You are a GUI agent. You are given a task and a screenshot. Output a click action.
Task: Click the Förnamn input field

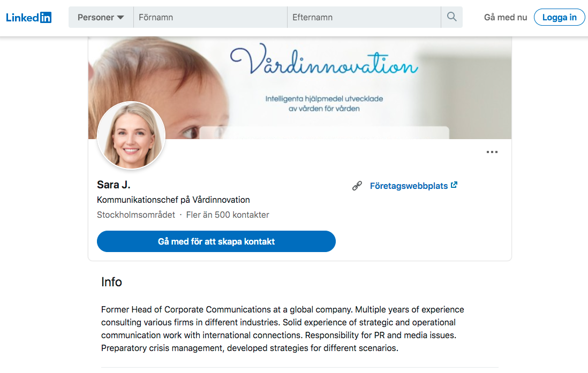[x=210, y=17]
